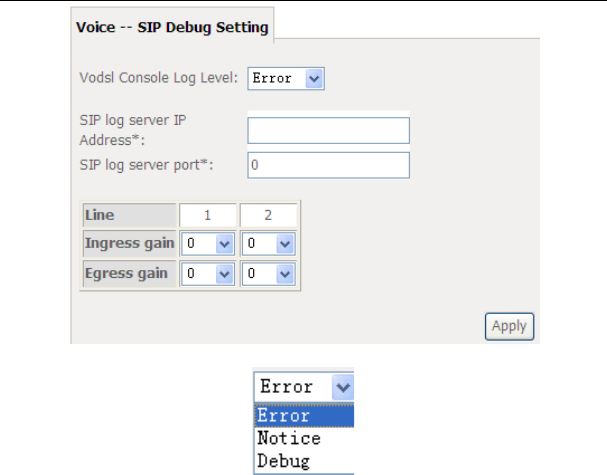Screen dimensions: 607x475
Task: Expand Ingress gain dropdown for line 1
Action: tap(208, 243)
